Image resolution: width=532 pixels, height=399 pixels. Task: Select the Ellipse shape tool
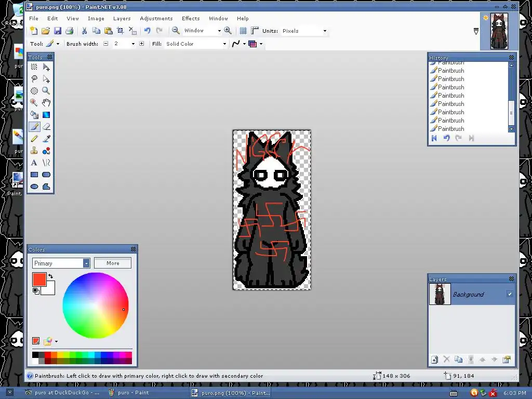click(x=34, y=187)
